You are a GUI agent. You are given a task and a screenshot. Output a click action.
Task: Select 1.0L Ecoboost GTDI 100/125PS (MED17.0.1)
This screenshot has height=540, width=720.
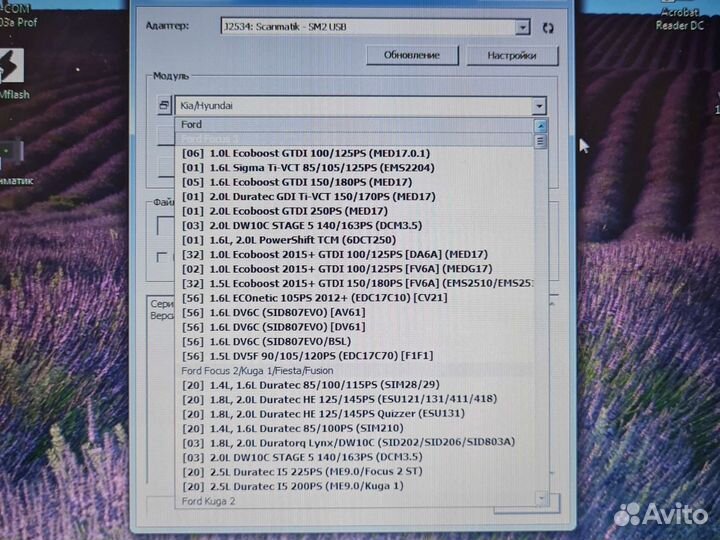(x=354, y=153)
